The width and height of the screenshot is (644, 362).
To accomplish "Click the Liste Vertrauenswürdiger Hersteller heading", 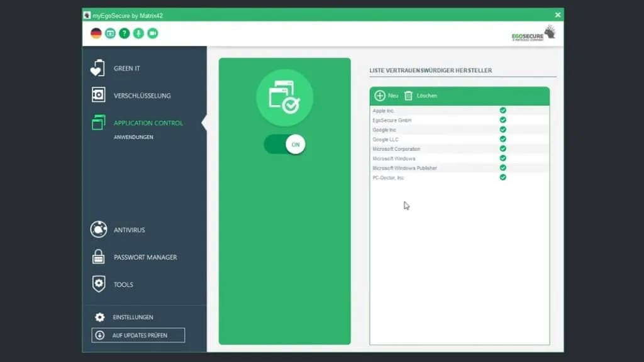I will coord(430,70).
